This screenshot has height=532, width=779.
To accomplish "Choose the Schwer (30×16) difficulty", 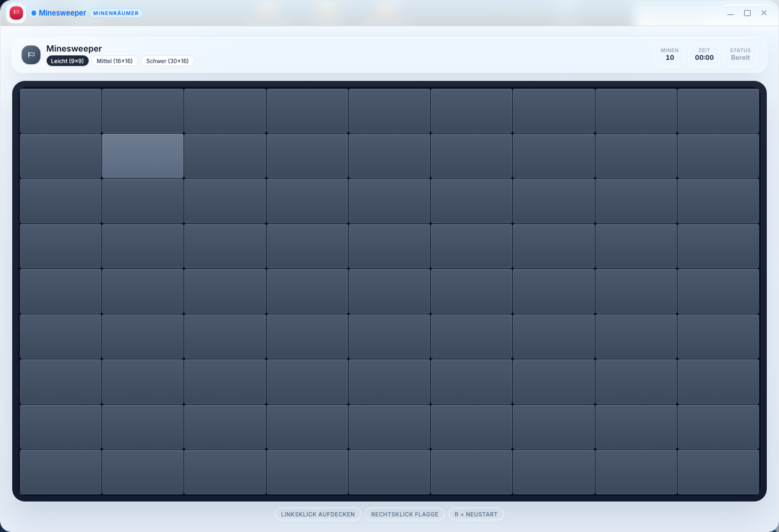I will pos(167,60).
